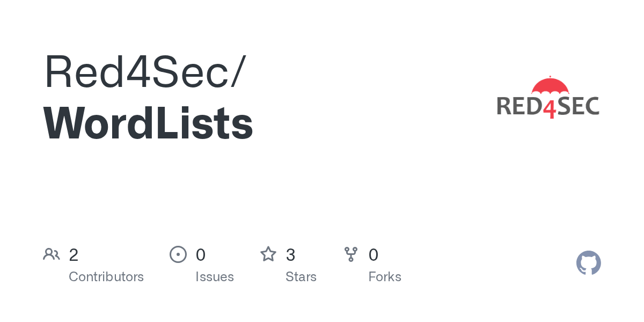Click the Issues label
The width and height of the screenshot is (644, 322).
coord(215,277)
